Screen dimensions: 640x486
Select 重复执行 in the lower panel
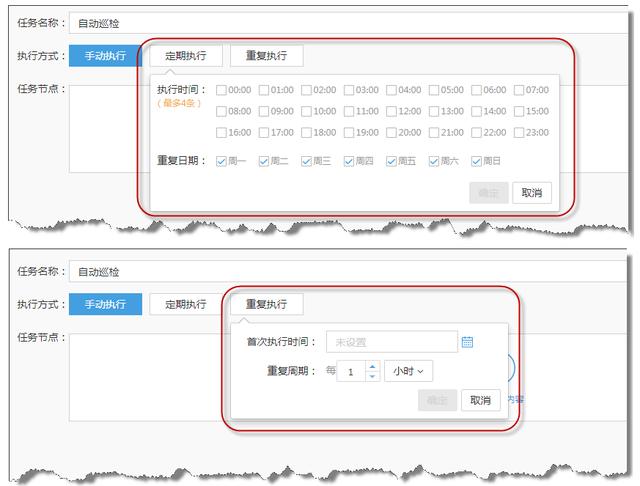tap(267, 304)
